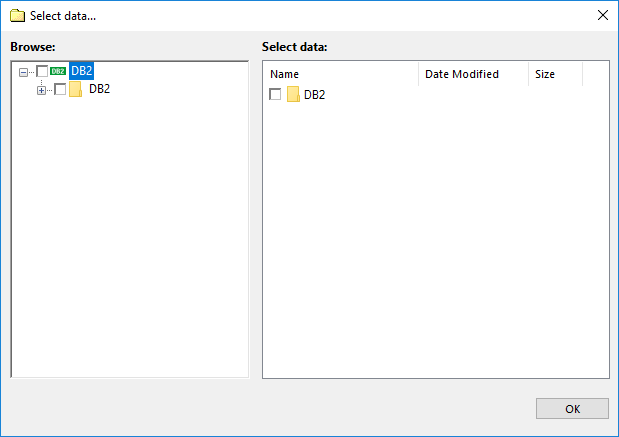Sort by Name column header

[341, 74]
